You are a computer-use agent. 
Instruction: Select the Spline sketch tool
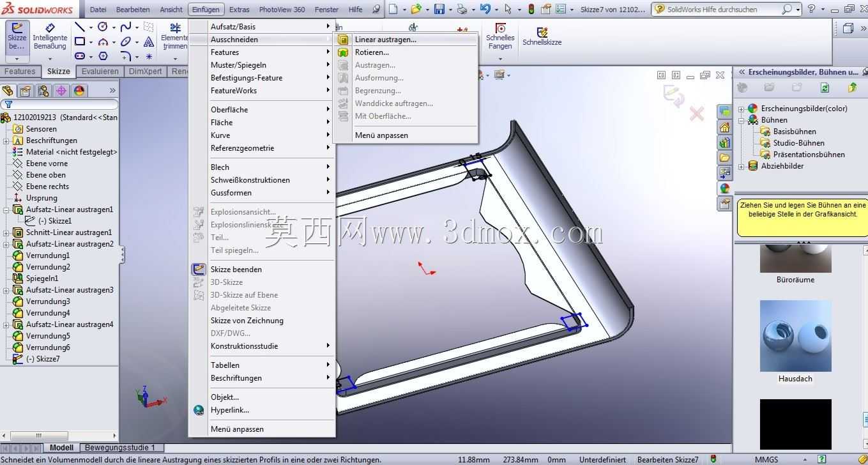pyautogui.click(x=126, y=27)
